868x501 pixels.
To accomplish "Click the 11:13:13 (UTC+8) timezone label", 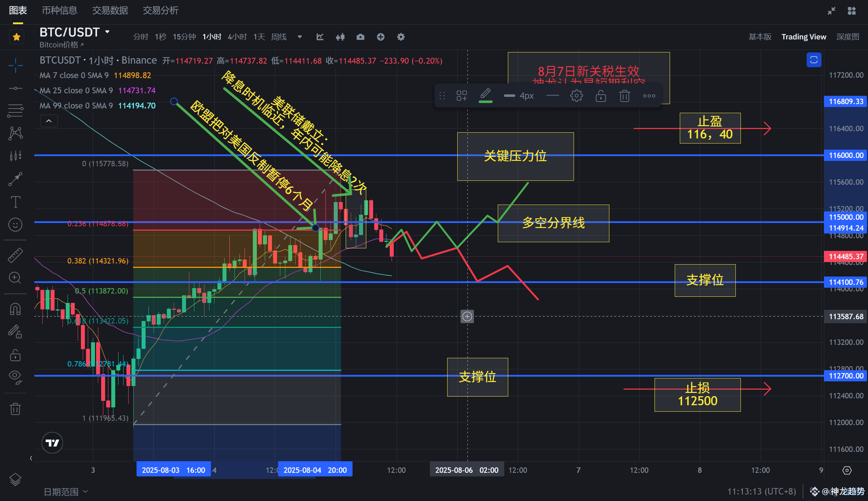I will 761,492.
